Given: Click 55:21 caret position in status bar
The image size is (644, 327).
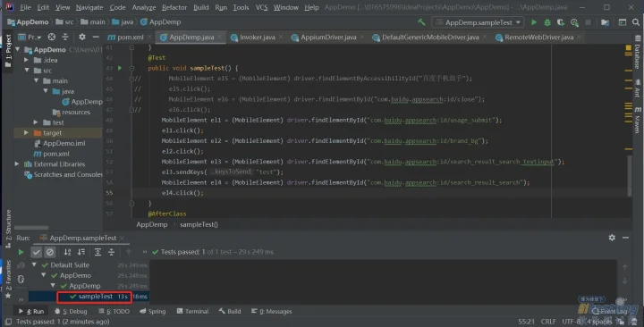Looking at the screenshot, I should point(526,322).
